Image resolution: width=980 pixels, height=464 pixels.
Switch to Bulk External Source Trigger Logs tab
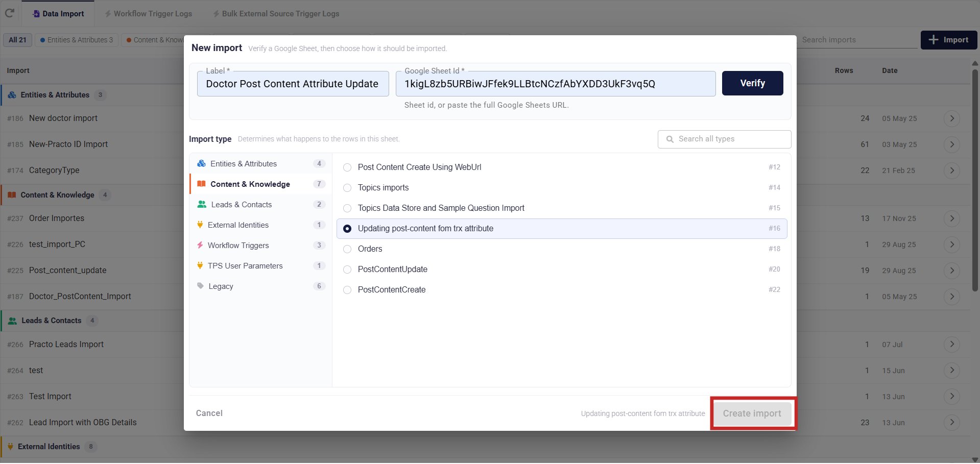pyautogui.click(x=276, y=14)
